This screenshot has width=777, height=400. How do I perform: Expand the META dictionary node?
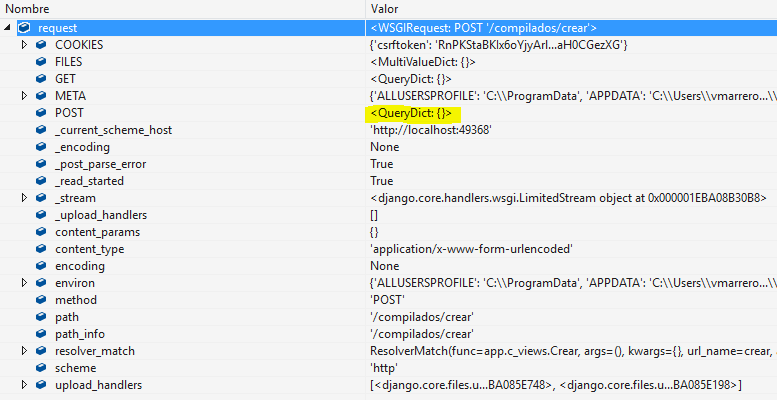(x=25, y=96)
